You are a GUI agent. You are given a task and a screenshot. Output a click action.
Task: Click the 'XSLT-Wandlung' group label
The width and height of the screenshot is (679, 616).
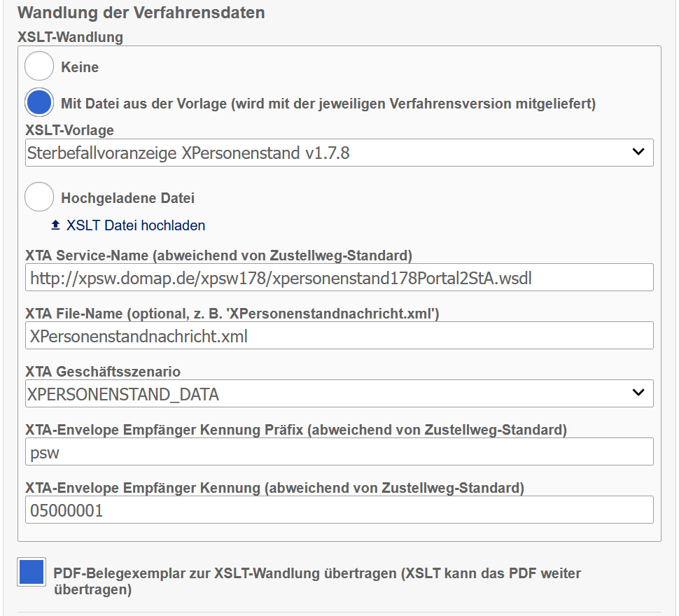click(x=70, y=37)
